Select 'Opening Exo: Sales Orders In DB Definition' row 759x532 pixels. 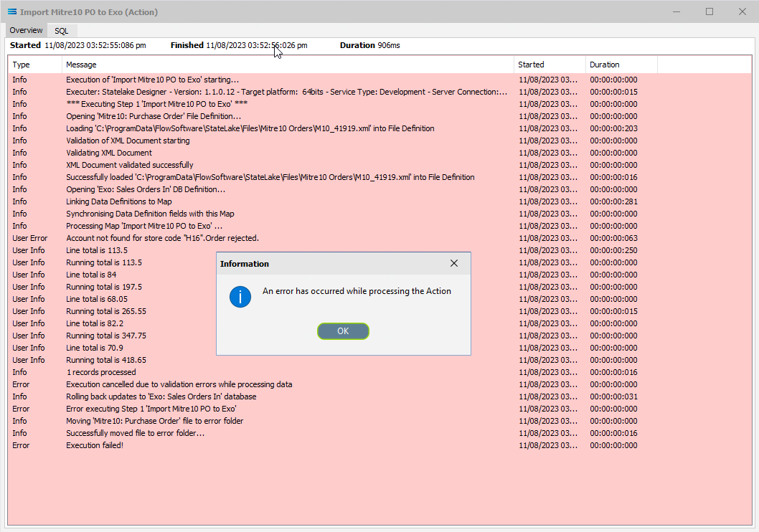coord(379,189)
